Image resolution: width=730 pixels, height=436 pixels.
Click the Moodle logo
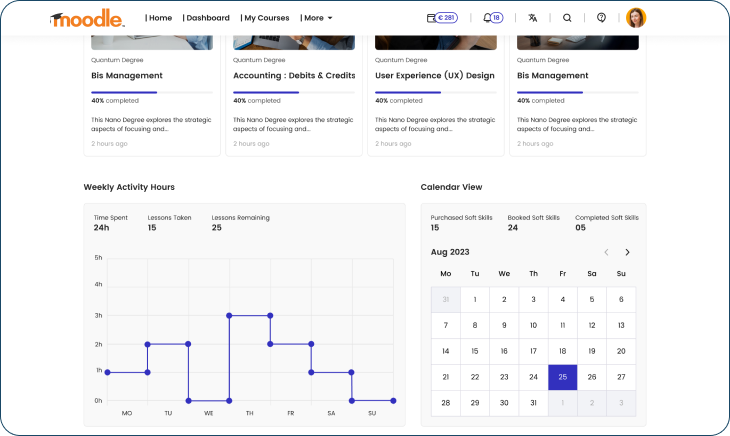click(87, 18)
